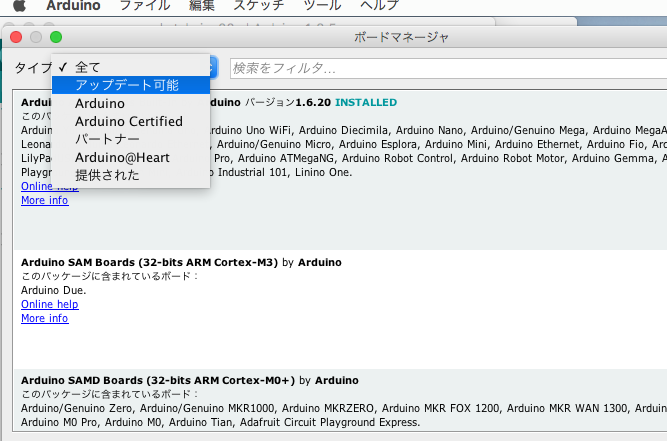Click the blue type dropdown arrow
Screen dimensions: 667x441
point(213,67)
